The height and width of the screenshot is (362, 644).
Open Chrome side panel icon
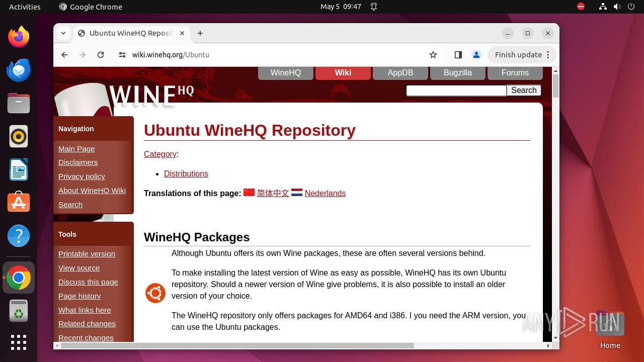[x=458, y=55]
